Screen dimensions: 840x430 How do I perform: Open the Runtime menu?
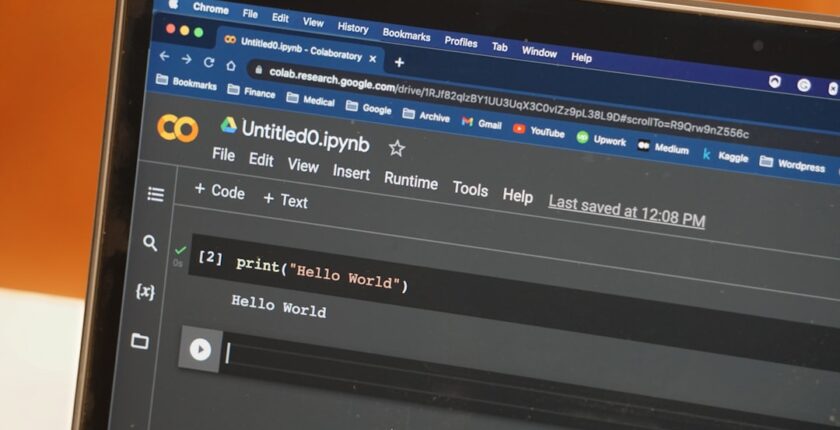pyautogui.click(x=410, y=181)
